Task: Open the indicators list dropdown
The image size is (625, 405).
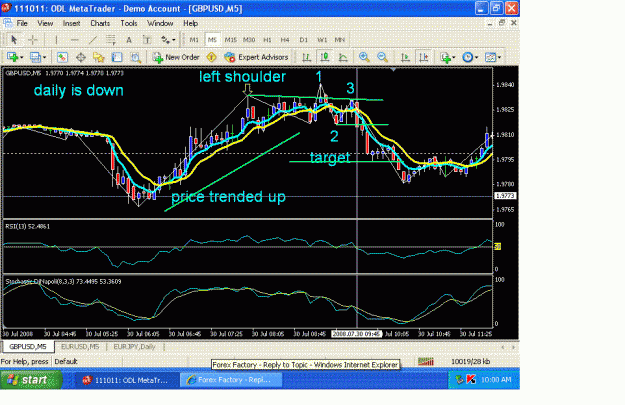Action: point(448,57)
